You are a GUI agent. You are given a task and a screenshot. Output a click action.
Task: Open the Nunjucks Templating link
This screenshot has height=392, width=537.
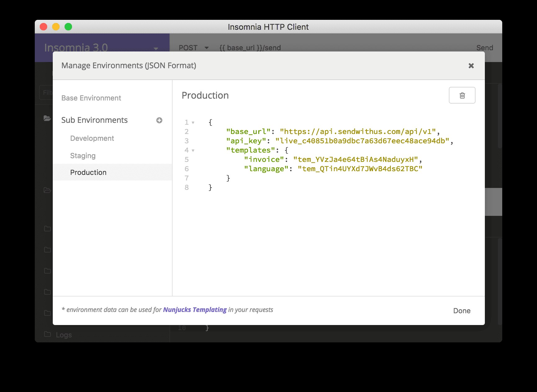195,310
